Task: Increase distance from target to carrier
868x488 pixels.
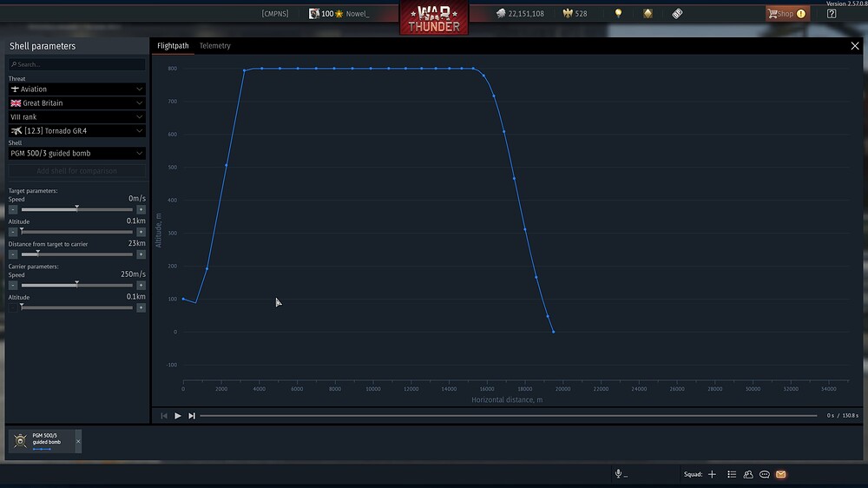Action: pyautogui.click(x=141, y=254)
